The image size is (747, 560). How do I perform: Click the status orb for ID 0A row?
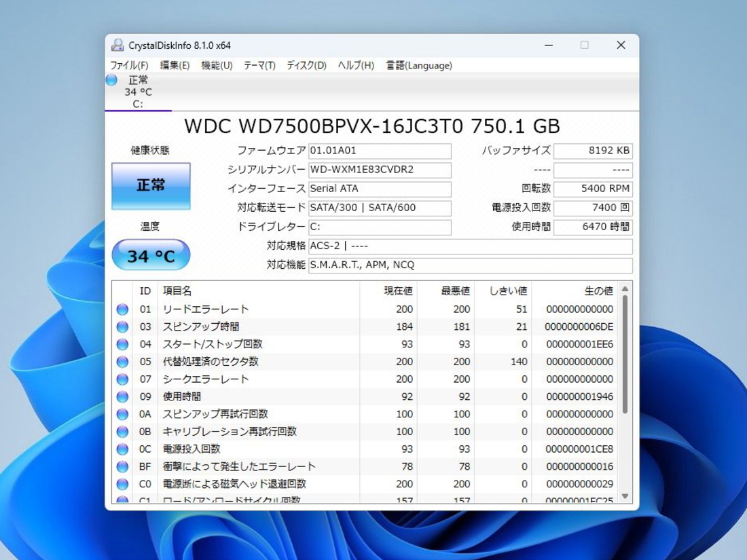(122, 414)
